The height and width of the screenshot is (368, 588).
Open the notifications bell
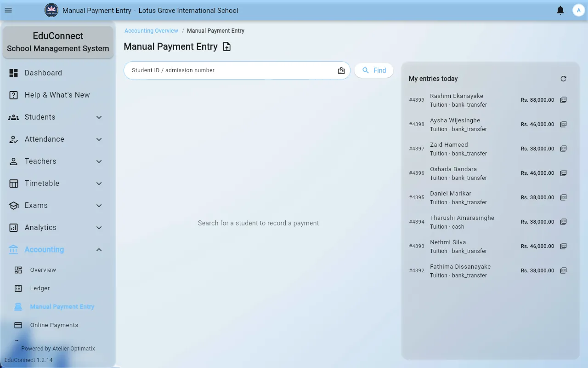click(x=560, y=10)
